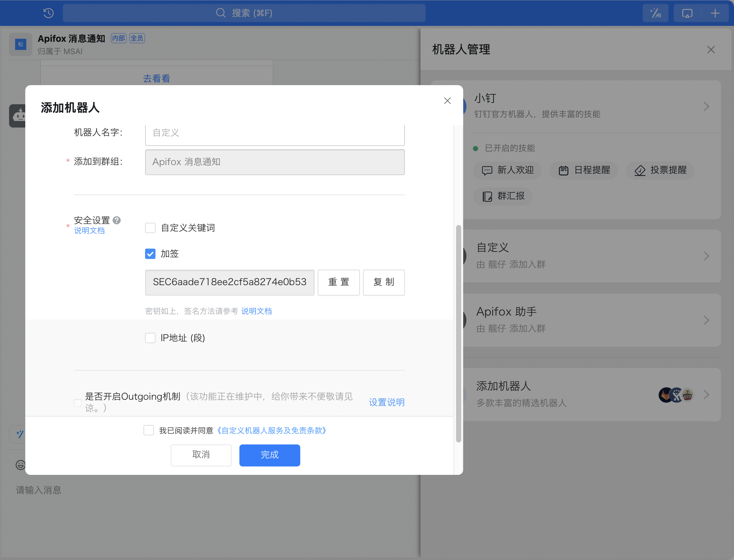The image size is (734, 560).
Task: Enable the 自定义关键词 checkbox
Action: point(150,228)
